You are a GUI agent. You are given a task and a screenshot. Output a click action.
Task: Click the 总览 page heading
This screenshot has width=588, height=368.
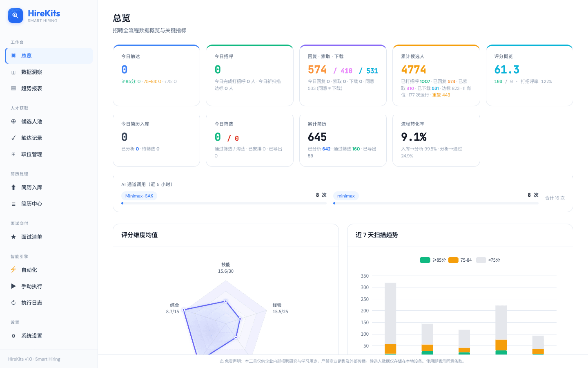(x=122, y=18)
